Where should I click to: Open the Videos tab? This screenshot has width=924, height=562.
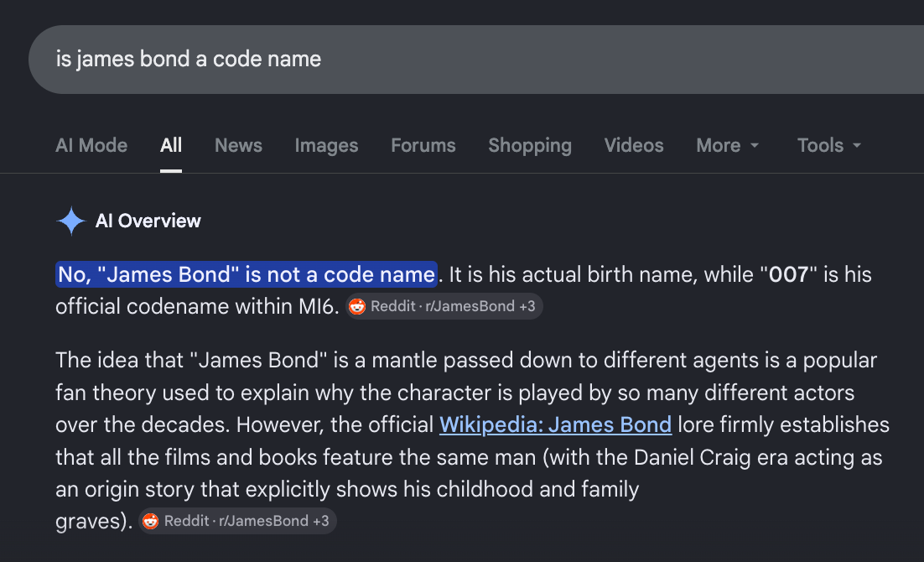(x=634, y=146)
